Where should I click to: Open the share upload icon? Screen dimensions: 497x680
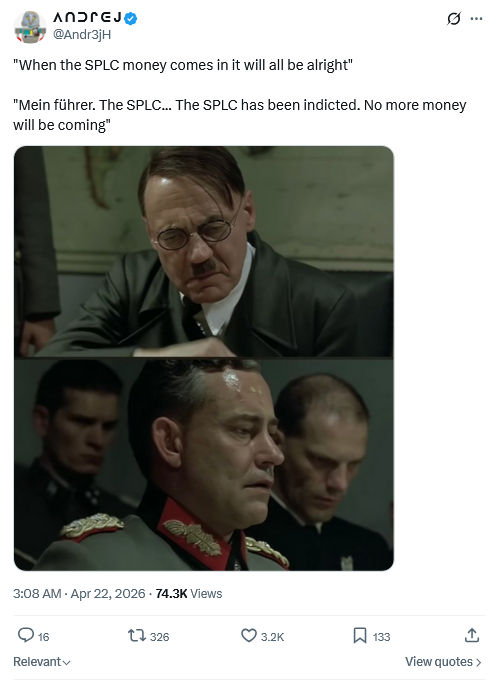coord(472,635)
